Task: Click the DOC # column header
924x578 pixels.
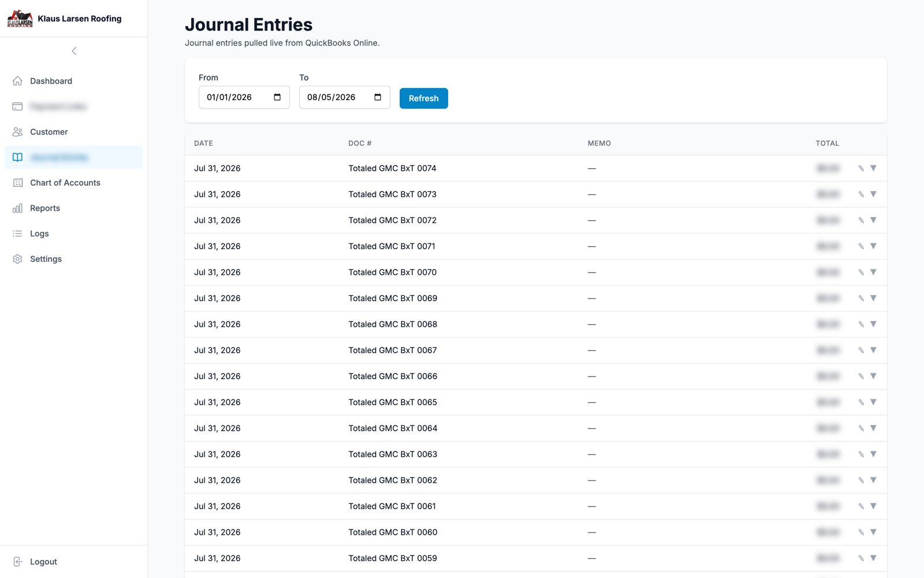Action: point(360,143)
